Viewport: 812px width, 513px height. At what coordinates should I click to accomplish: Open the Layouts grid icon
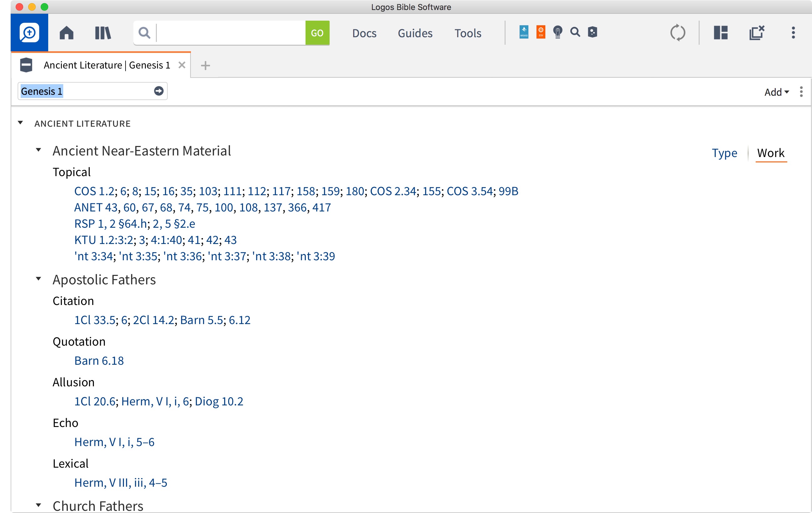click(x=721, y=33)
